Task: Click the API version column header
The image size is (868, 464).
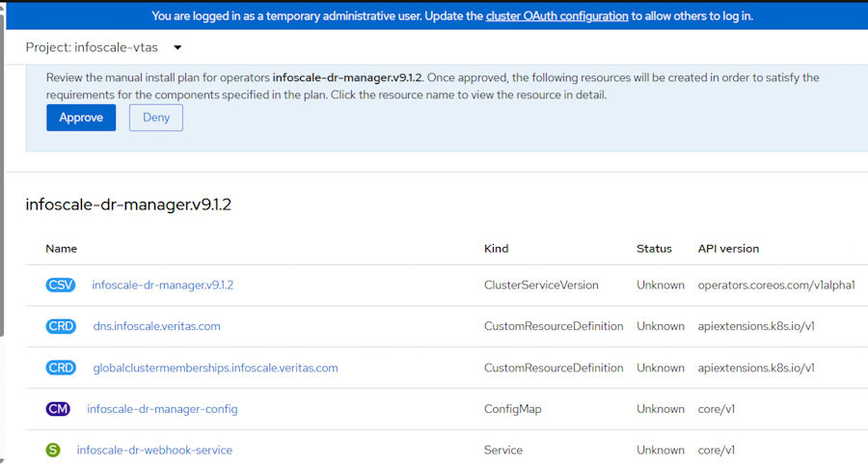Action: [x=728, y=249]
